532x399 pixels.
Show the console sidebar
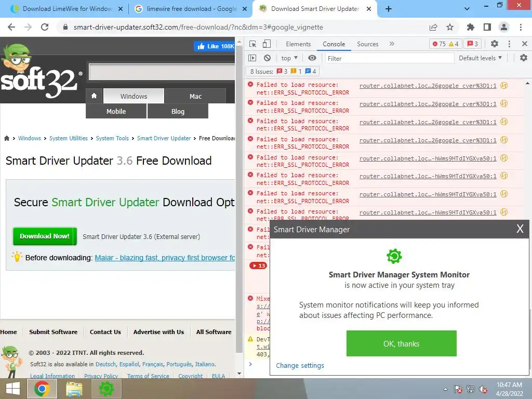click(252, 58)
